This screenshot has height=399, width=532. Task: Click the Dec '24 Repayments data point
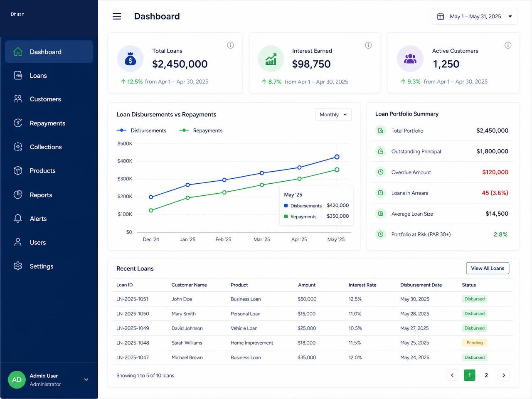coord(151,210)
